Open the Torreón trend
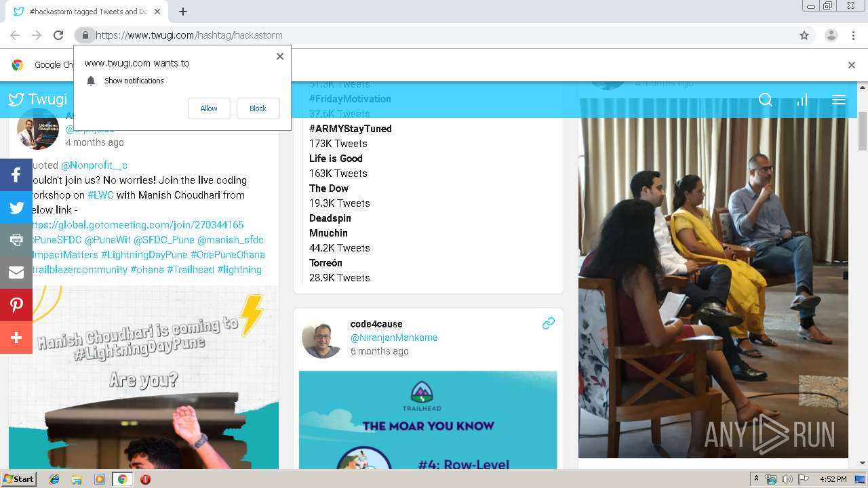This screenshot has height=488, width=868. 325,263
